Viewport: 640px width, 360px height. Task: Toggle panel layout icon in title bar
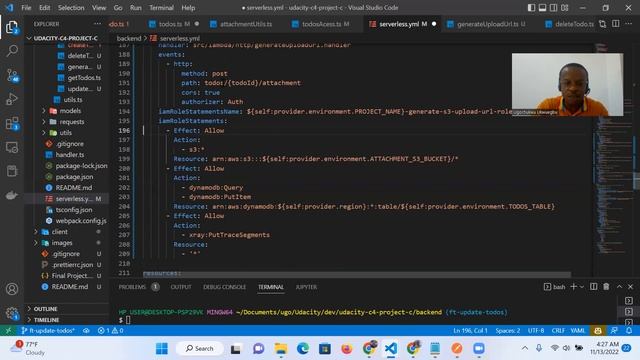pyautogui.click(x=542, y=8)
